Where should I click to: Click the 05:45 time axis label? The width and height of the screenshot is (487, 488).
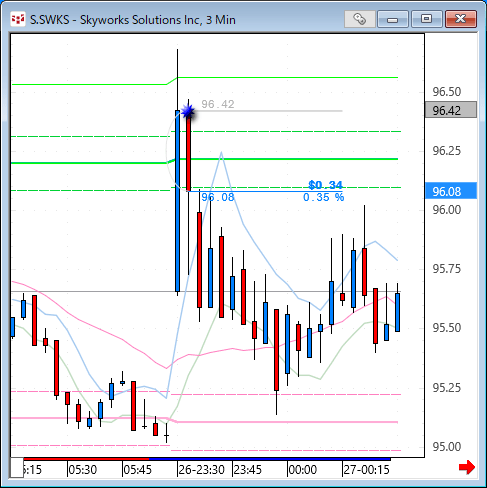point(138,470)
